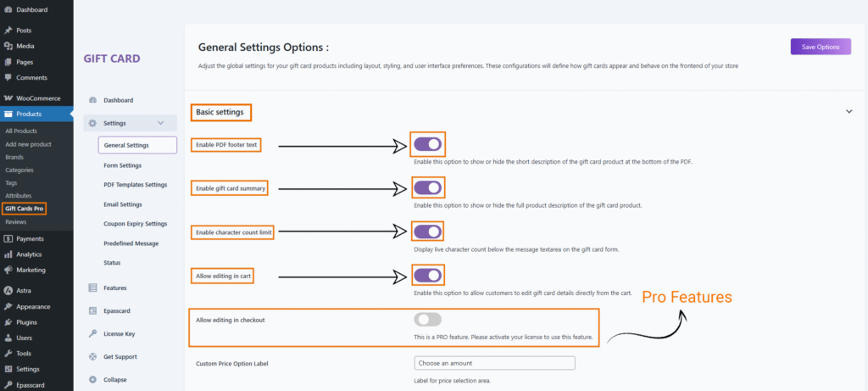Click the License Key icon
The image size is (868, 391).
point(92,333)
